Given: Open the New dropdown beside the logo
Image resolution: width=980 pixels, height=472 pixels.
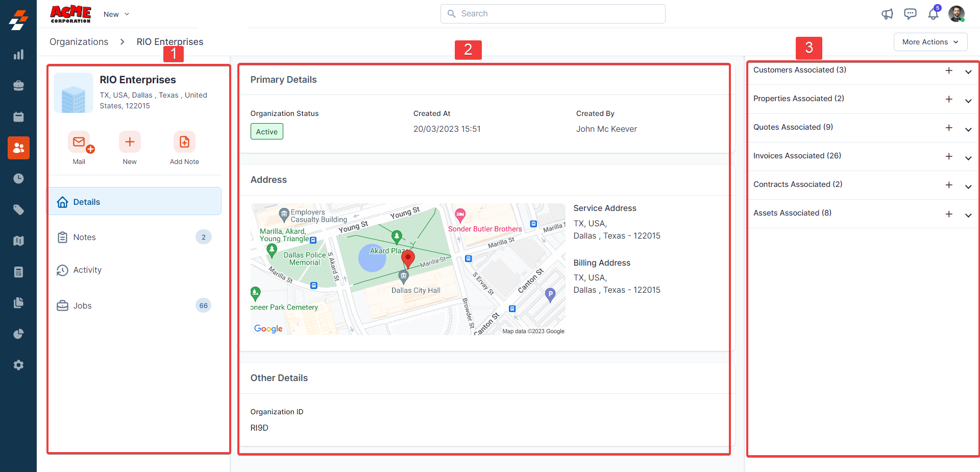Looking at the screenshot, I should [116, 14].
